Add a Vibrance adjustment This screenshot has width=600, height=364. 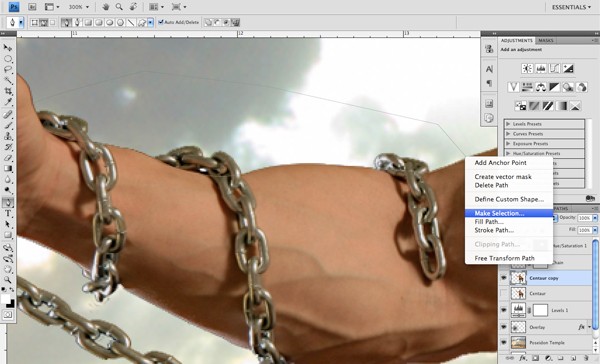click(x=513, y=87)
